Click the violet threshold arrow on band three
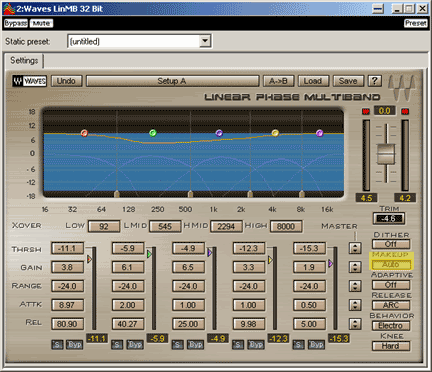The width and height of the screenshot is (432, 372). (x=210, y=253)
